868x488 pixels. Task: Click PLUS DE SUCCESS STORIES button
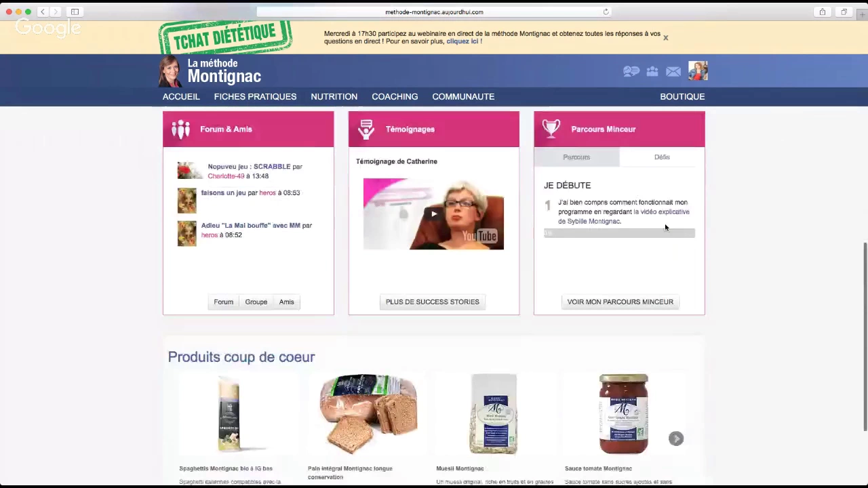tap(433, 302)
